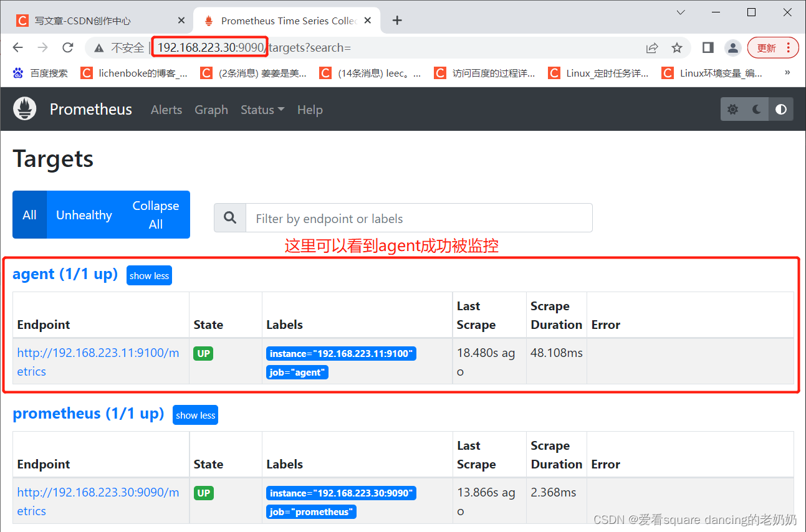The image size is (806, 532).
Task: Open the Alerts page
Action: (x=166, y=110)
